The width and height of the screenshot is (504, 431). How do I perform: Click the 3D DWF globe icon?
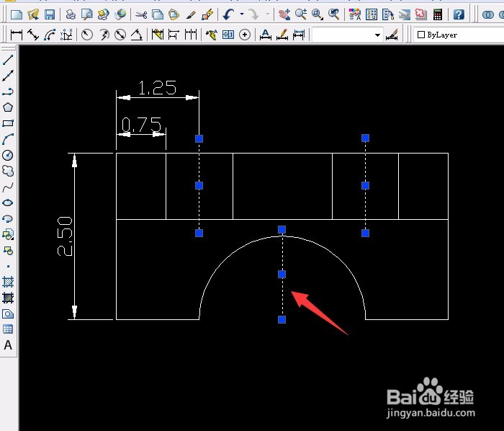120,14
